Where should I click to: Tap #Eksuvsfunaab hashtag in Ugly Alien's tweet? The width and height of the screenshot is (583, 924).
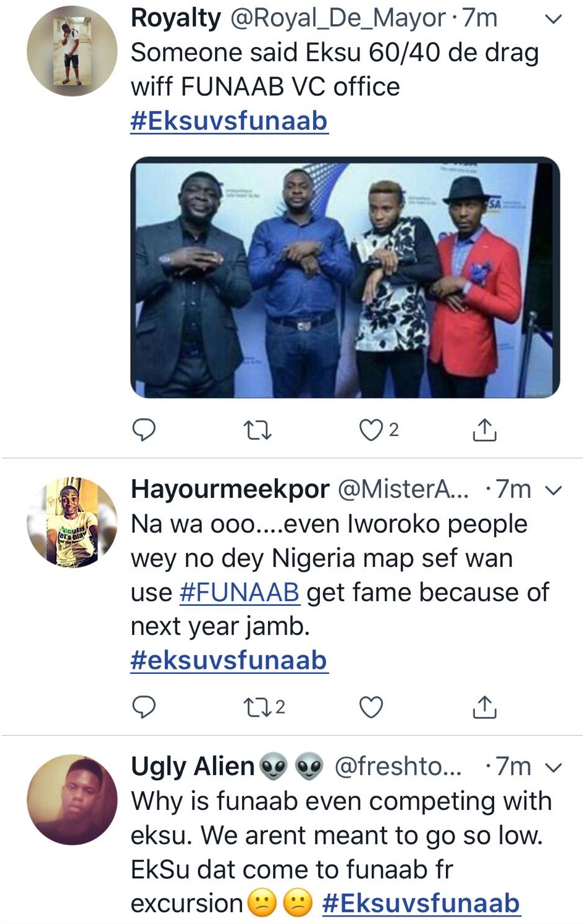point(421,903)
